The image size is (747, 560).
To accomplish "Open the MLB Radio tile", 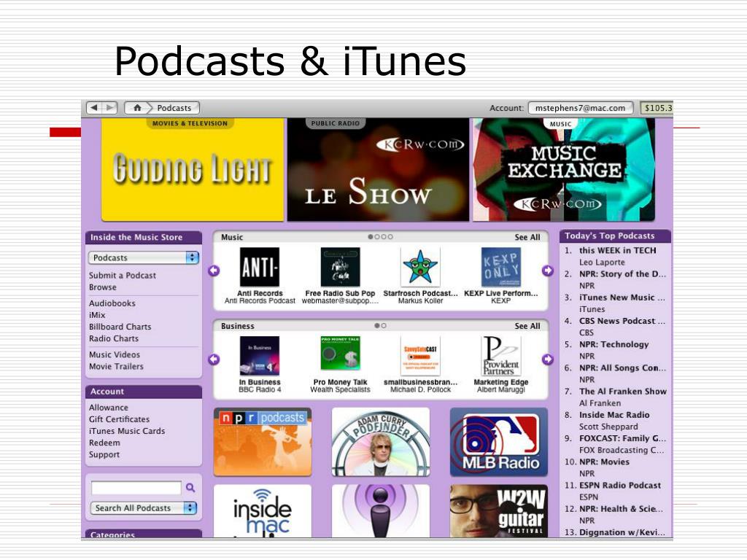I will pyautogui.click(x=499, y=442).
